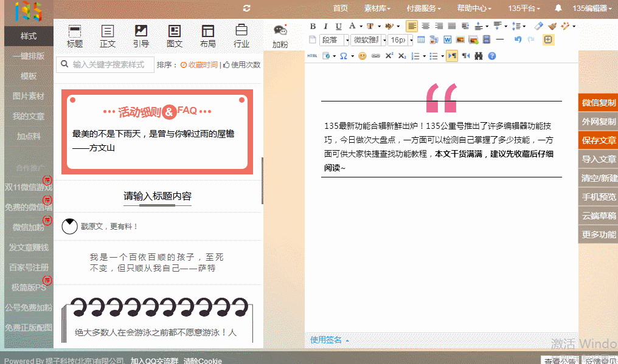618x364 pixels.
Task: Insert a table using the table icon
Action: pos(421,39)
